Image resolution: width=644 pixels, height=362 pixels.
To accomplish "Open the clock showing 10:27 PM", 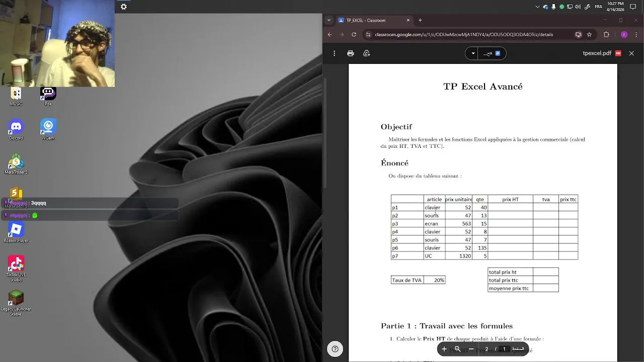I will click(x=616, y=7).
